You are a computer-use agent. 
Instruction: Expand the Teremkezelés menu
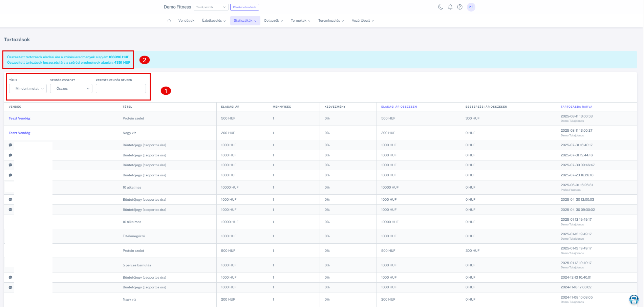tap(331, 21)
